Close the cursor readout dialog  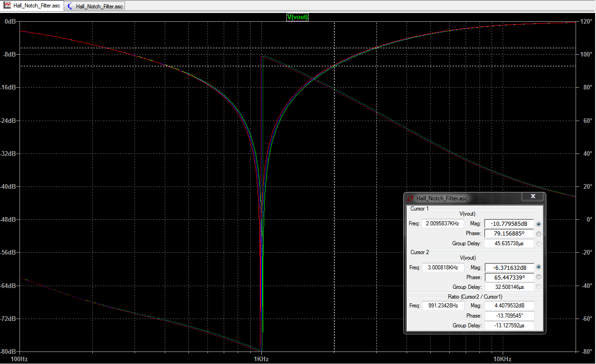click(x=532, y=197)
